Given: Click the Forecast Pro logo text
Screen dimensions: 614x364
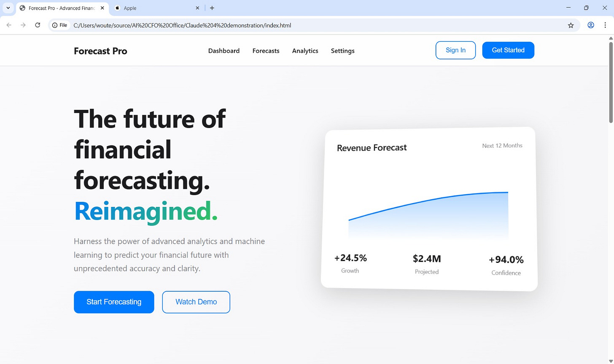Looking at the screenshot, I should [100, 51].
